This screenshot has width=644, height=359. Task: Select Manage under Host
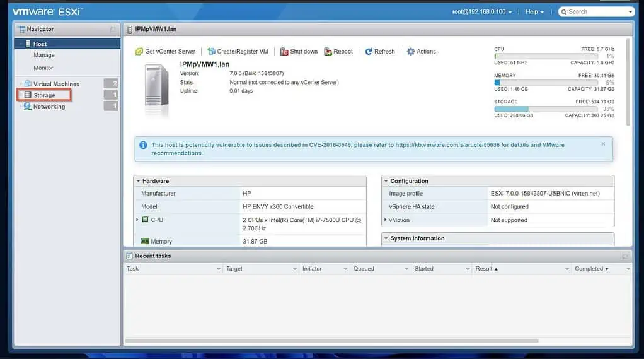[44, 56]
